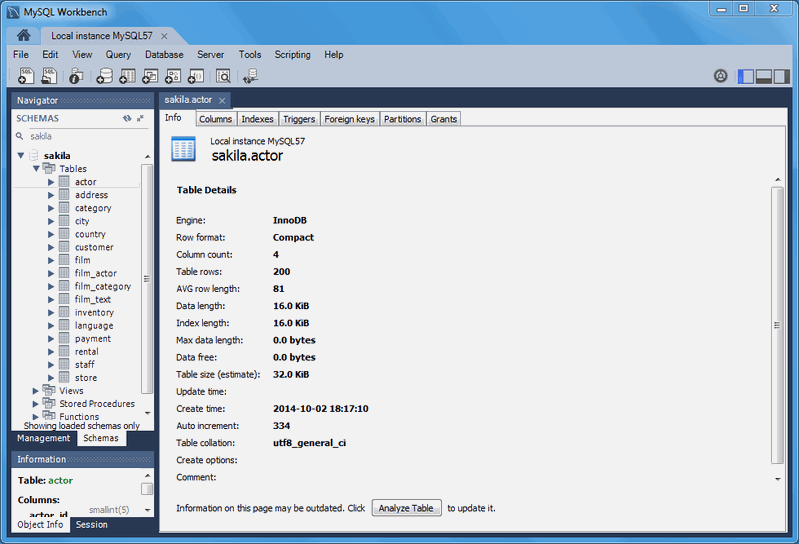
Task: Toggle the right sidebar panel
Action: click(x=781, y=76)
